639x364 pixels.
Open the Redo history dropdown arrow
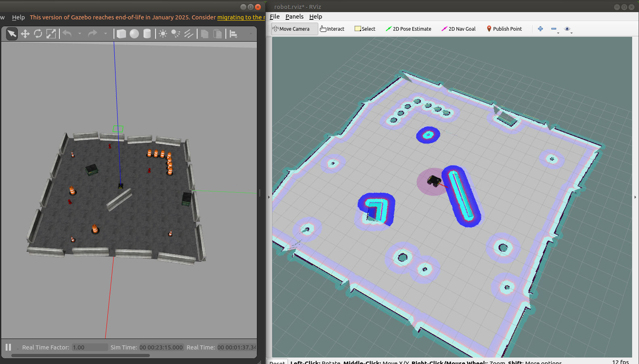click(105, 34)
